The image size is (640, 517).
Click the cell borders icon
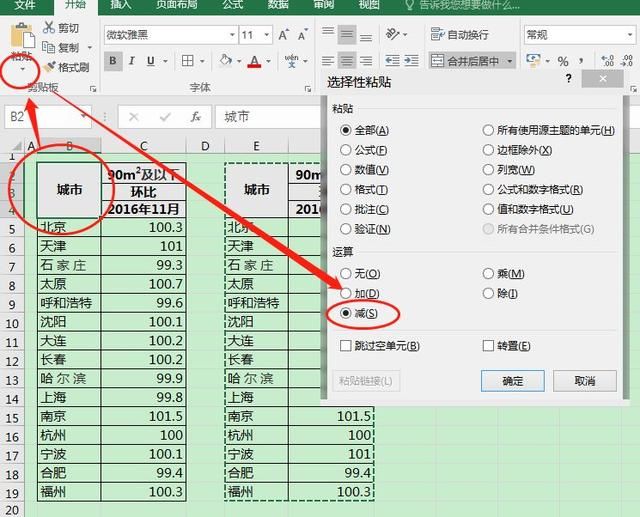pos(188,61)
